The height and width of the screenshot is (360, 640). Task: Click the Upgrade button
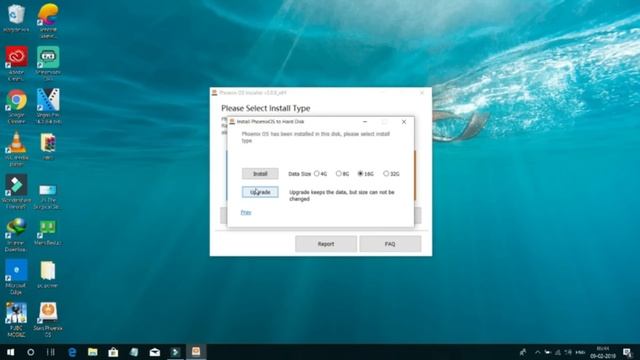[260, 192]
